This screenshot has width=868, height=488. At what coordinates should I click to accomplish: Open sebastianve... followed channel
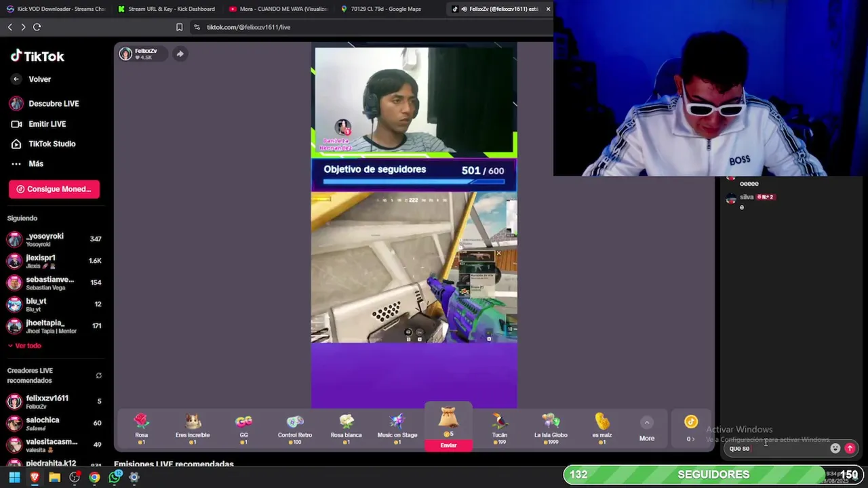pos(54,283)
